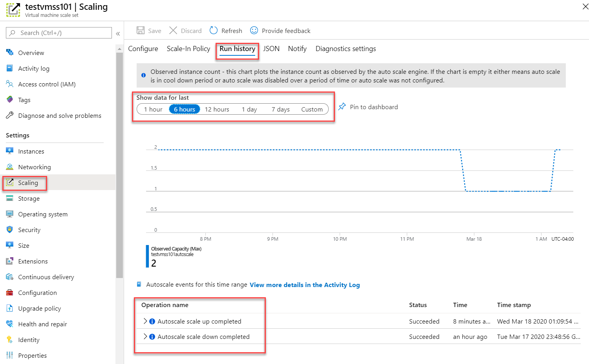Select the 1 hour time range

(x=153, y=109)
